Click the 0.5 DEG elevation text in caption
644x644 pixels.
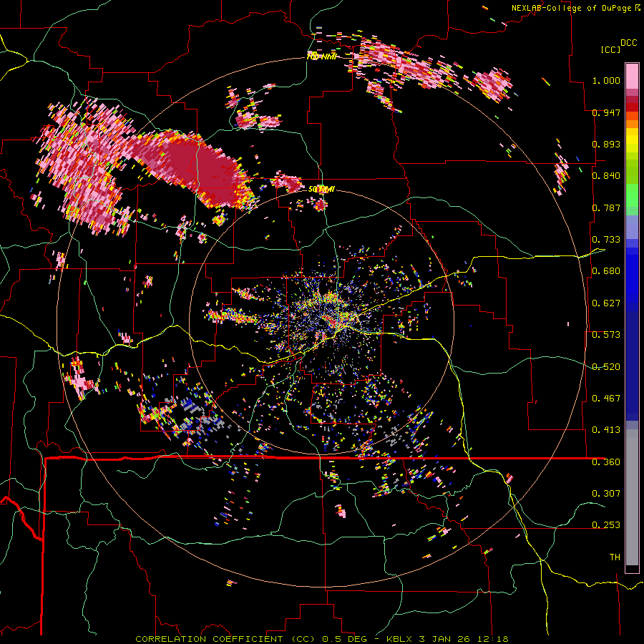point(343,639)
